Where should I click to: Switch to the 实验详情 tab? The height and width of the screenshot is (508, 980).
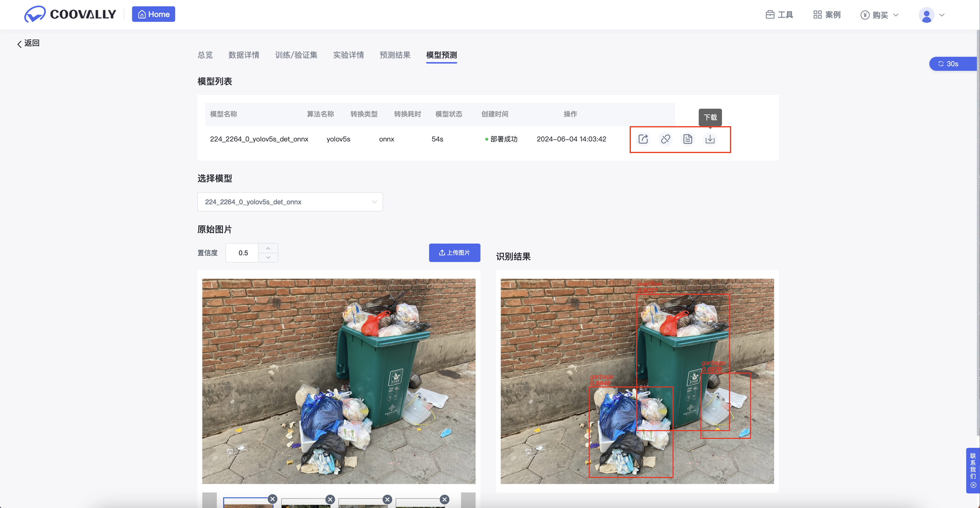[348, 55]
